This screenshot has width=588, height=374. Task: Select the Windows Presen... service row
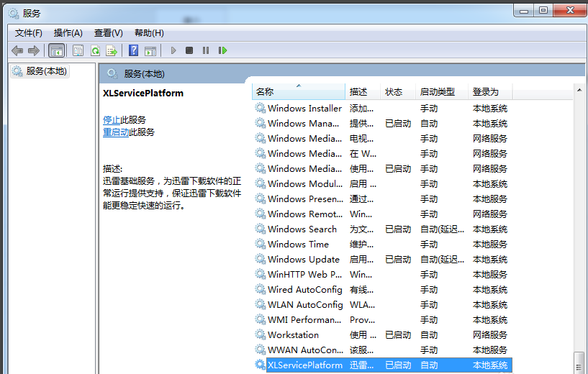tap(382, 199)
